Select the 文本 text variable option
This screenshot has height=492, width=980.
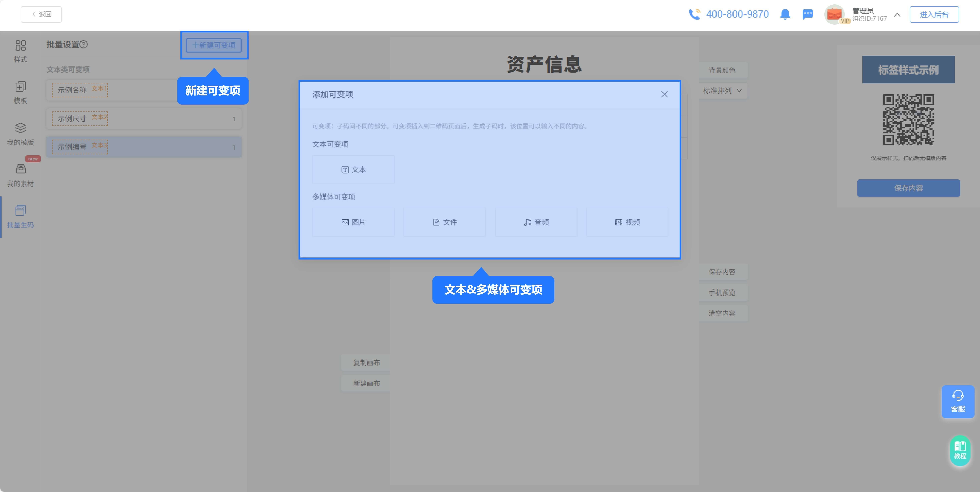pyautogui.click(x=353, y=170)
